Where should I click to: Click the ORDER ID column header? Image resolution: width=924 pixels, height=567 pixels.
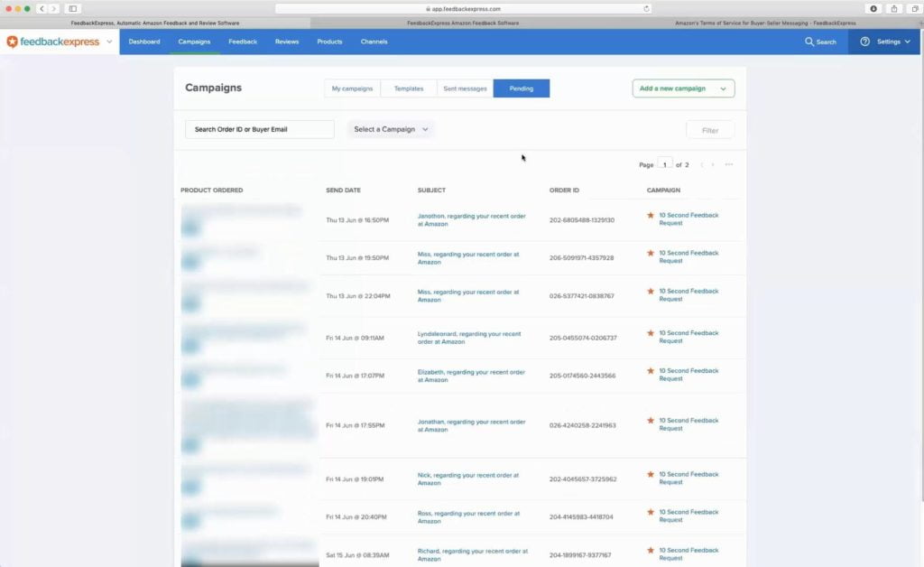564,191
